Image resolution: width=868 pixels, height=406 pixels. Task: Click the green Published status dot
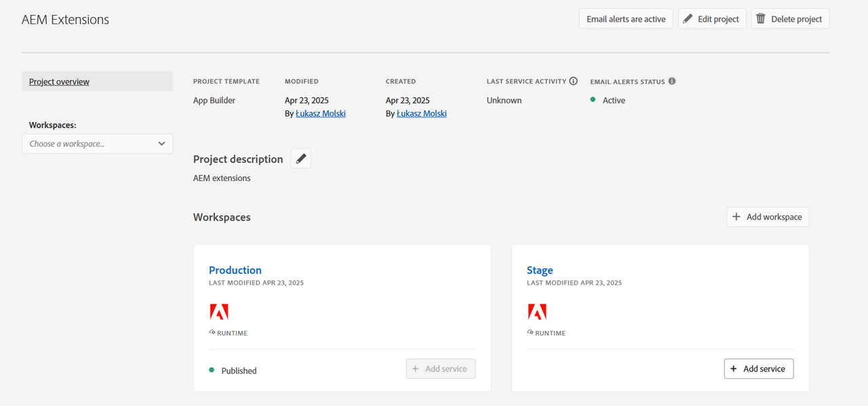tap(212, 370)
